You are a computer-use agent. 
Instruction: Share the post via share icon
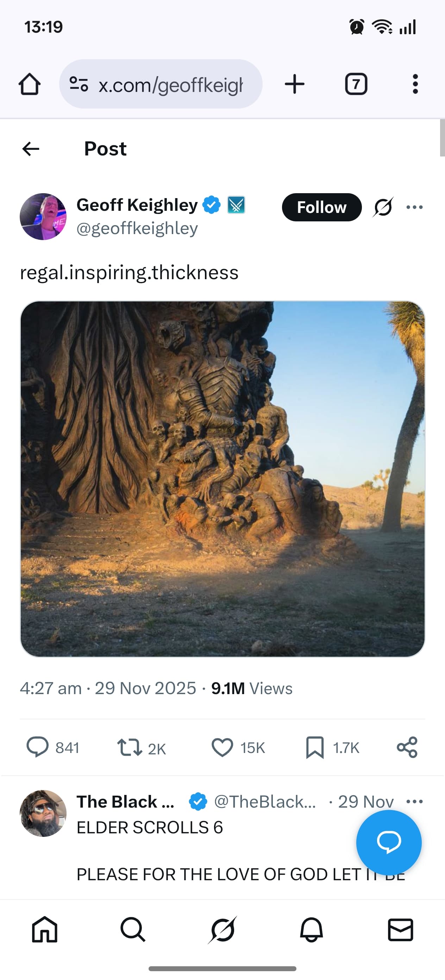click(x=407, y=747)
